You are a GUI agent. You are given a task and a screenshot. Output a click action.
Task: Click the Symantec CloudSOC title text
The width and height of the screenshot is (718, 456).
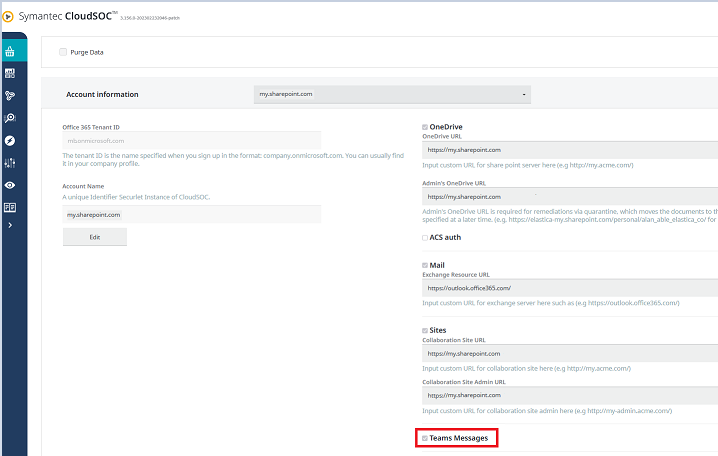[x=68, y=16]
